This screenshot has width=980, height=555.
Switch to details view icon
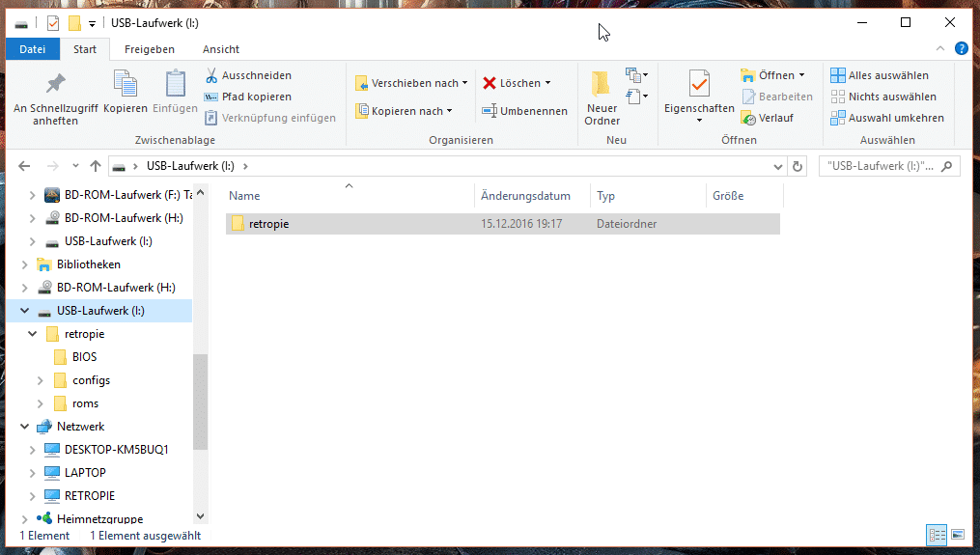(x=937, y=535)
